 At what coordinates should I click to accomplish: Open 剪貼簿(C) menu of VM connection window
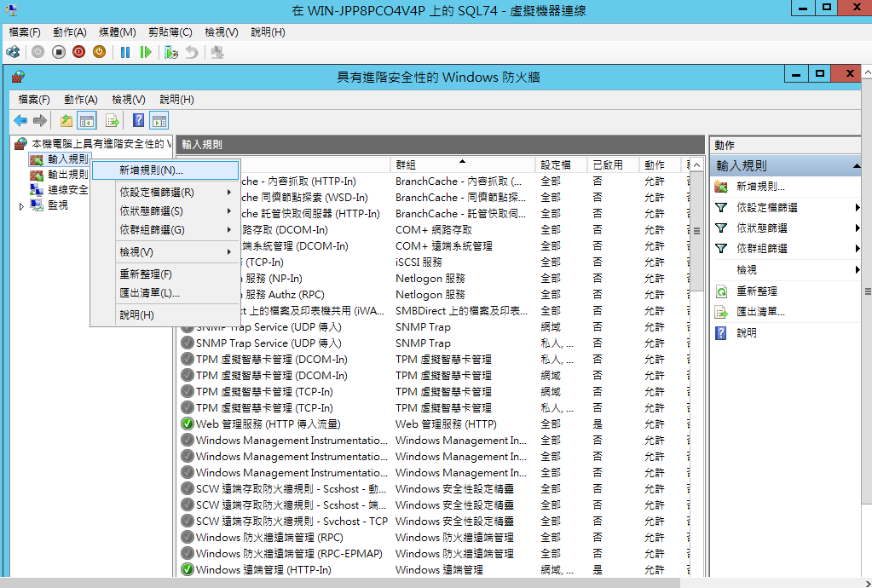tap(170, 32)
